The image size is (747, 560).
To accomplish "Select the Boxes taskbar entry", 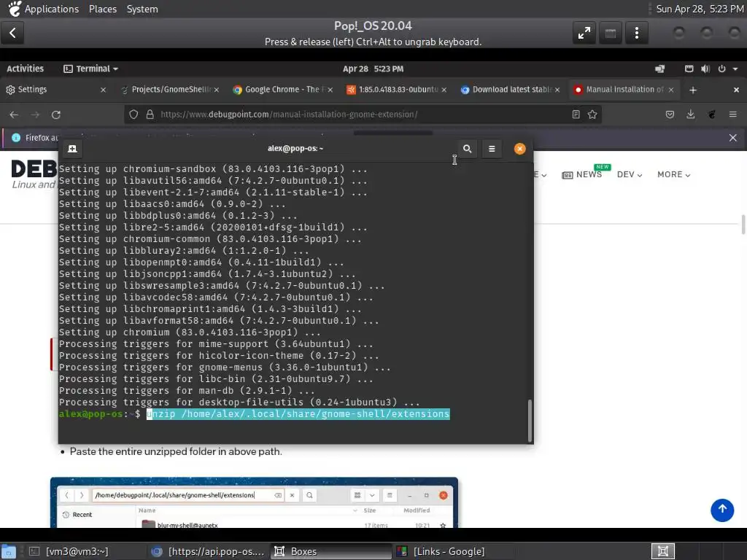I will (x=332, y=551).
